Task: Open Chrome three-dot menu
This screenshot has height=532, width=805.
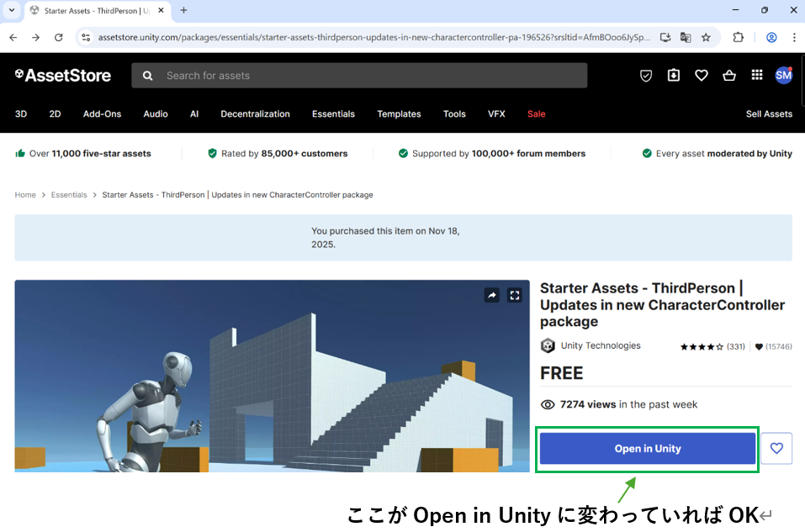Action: [x=794, y=38]
